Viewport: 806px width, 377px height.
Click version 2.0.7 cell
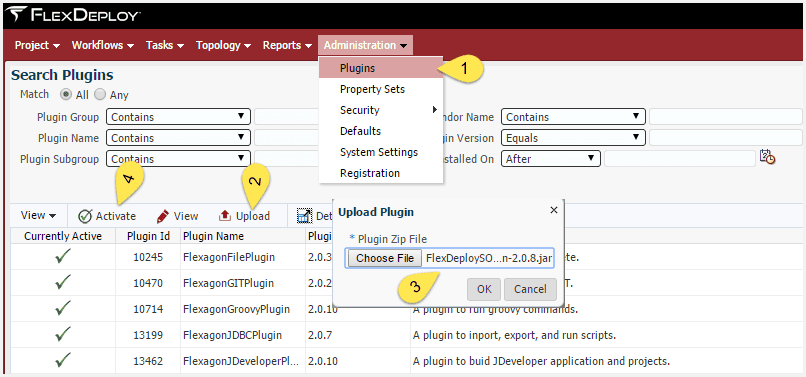358,335
